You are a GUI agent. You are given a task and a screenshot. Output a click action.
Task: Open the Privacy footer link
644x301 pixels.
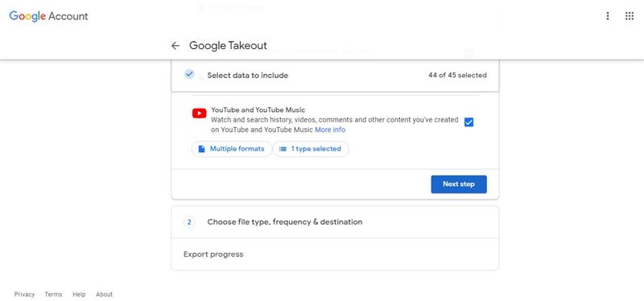pyautogui.click(x=25, y=295)
